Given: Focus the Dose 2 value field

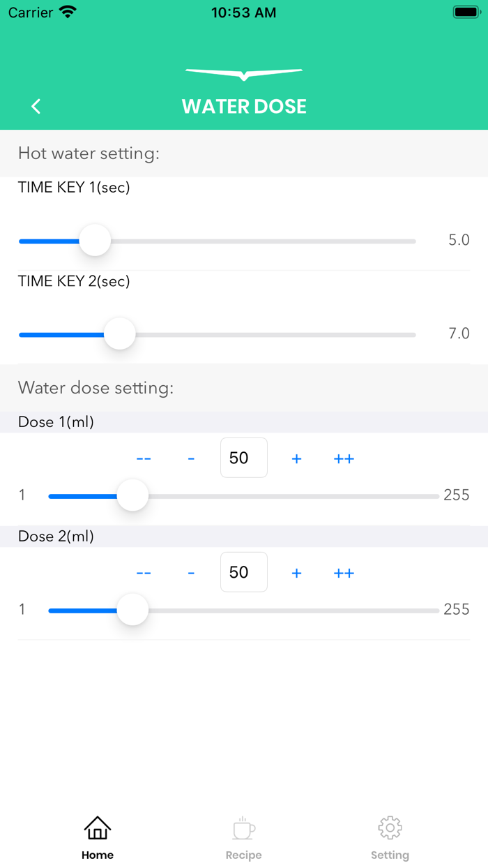Looking at the screenshot, I should click(244, 572).
